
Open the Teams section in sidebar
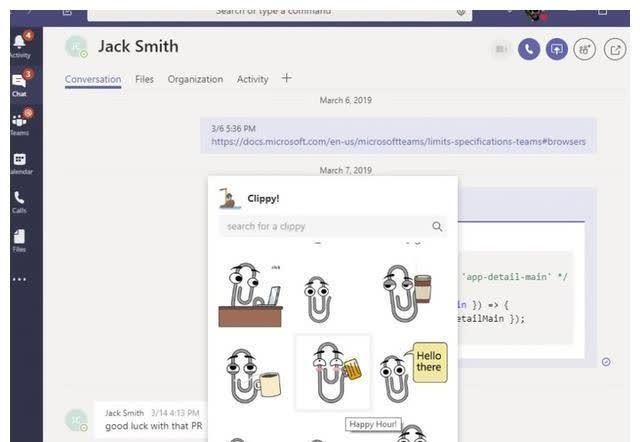pos(20,122)
